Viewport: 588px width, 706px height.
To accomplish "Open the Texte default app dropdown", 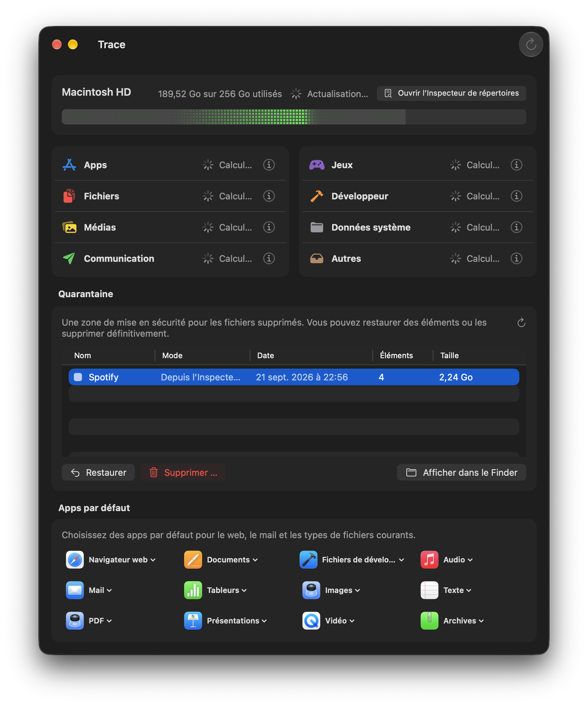I will 446,590.
